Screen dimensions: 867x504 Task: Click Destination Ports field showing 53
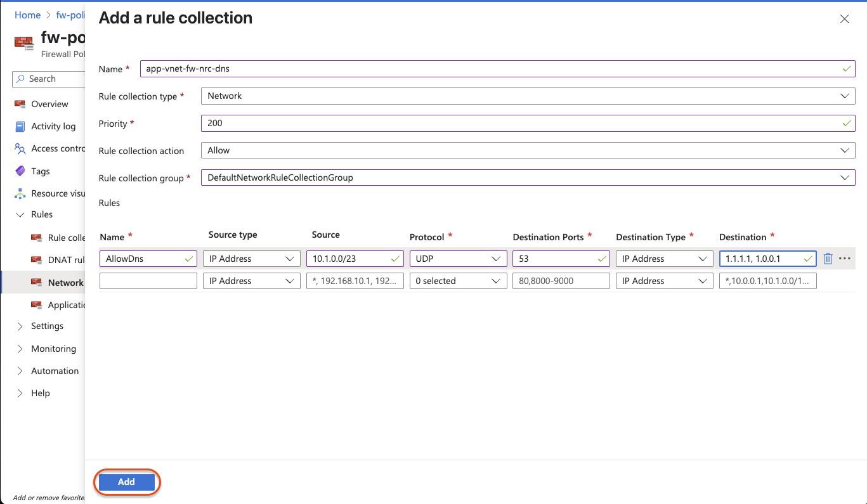pos(561,259)
